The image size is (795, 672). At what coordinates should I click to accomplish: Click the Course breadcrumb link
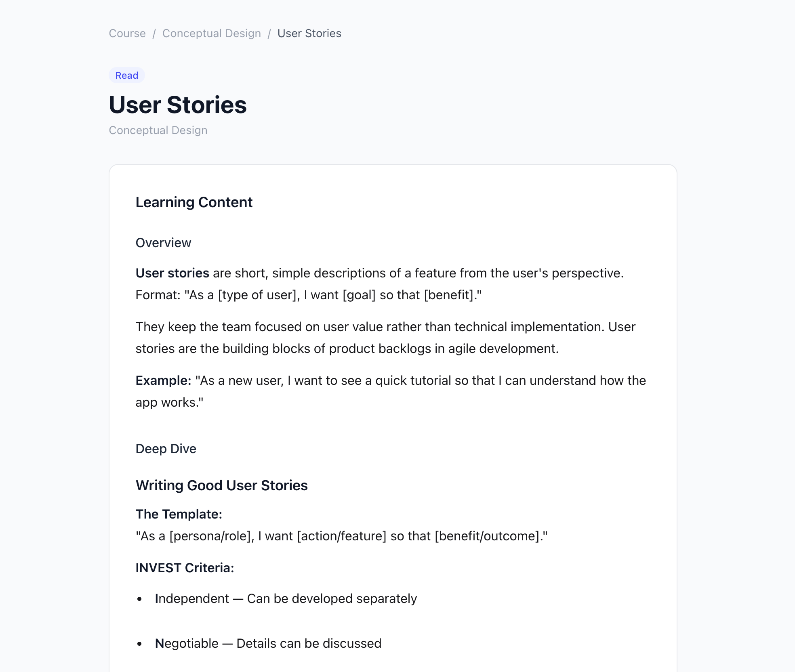coord(127,34)
